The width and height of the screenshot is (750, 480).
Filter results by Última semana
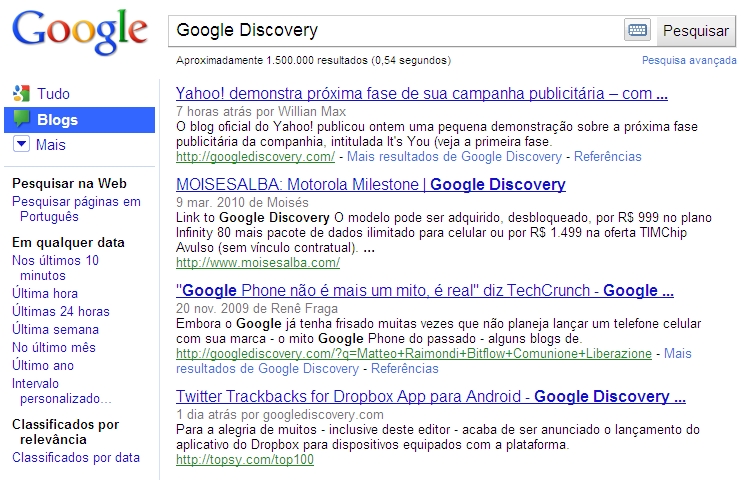click(x=55, y=329)
